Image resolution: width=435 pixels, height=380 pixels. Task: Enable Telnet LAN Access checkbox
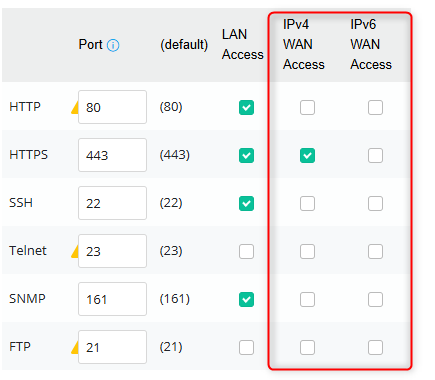(246, 251)
